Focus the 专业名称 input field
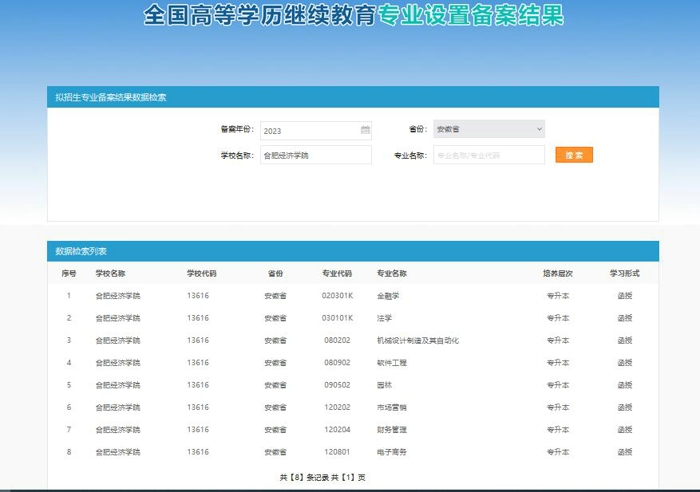The height and width of the screenshot is (492, 700). coord(489,155)
